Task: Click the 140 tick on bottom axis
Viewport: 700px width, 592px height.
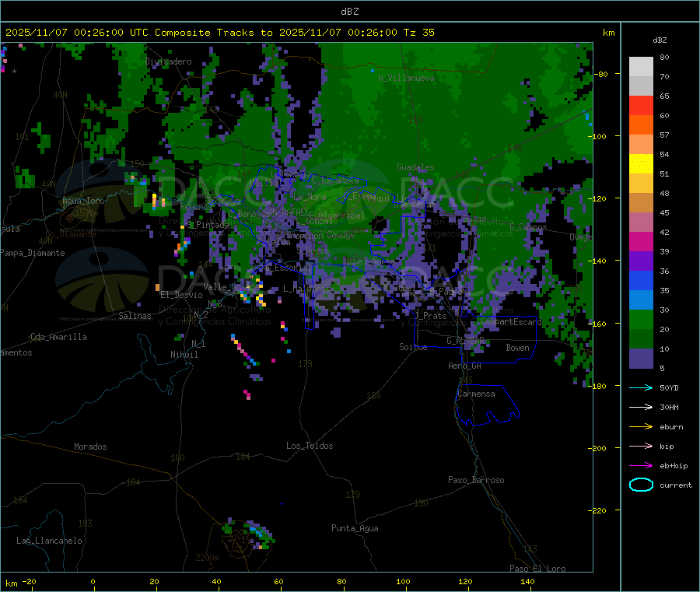Action: point(527,581)
